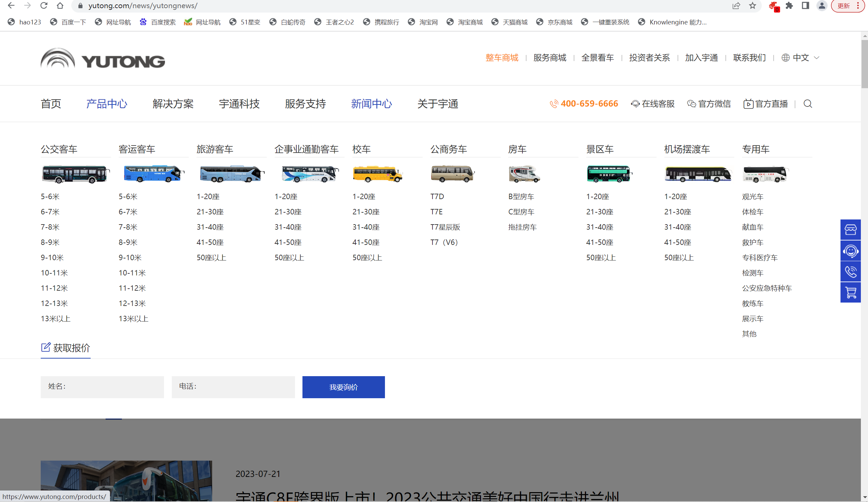Reload the page with refresh icon
This screenshot has width=868, height=502.
44,5
